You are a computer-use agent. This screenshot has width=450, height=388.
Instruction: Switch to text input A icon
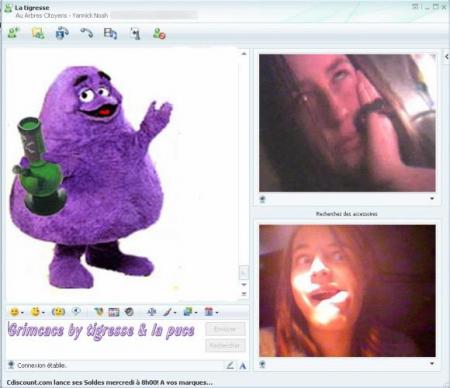click(243, 366)
